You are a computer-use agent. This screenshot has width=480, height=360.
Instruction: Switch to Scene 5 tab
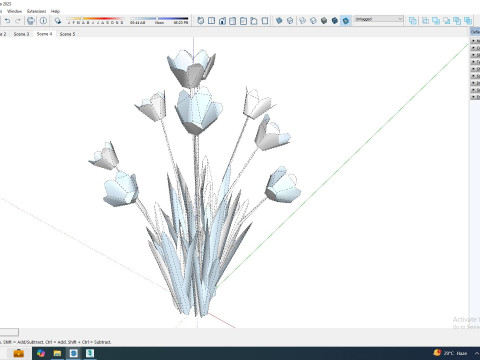pos(67,34)
